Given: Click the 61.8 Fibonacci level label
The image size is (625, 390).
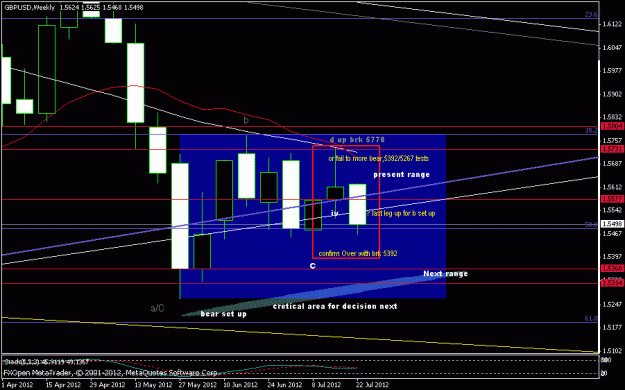Looking at the screenshot, I should tap(591, 318).
